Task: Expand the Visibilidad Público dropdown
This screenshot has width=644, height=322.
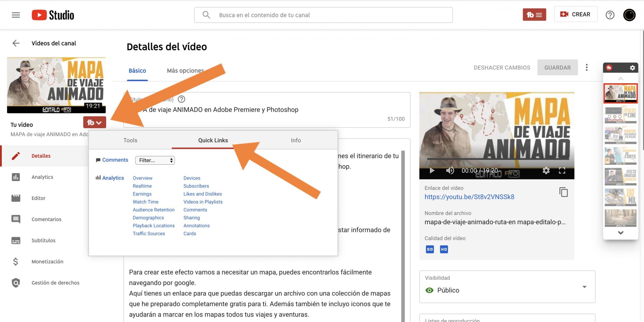Action: (x=584, y=287)
